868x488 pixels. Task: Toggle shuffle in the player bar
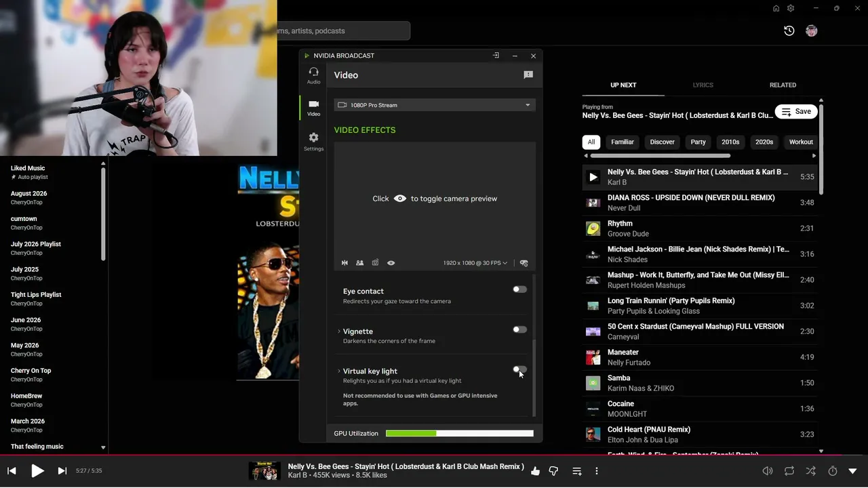(811, 471)
